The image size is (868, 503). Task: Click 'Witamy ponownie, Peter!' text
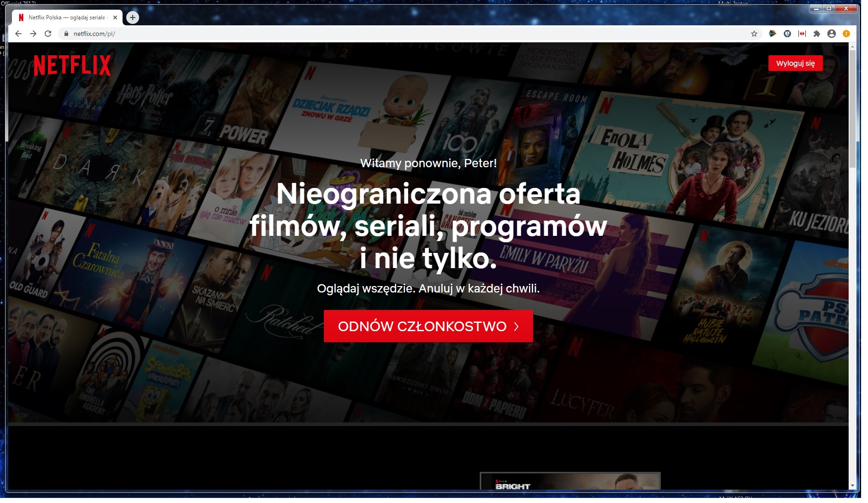click(x=428, y=163)
